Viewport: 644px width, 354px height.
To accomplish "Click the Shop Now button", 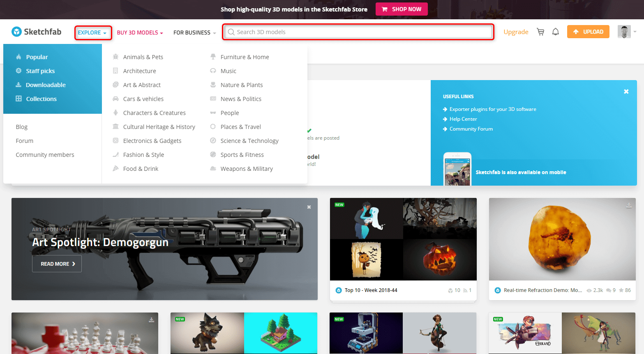I will [402, 9].
